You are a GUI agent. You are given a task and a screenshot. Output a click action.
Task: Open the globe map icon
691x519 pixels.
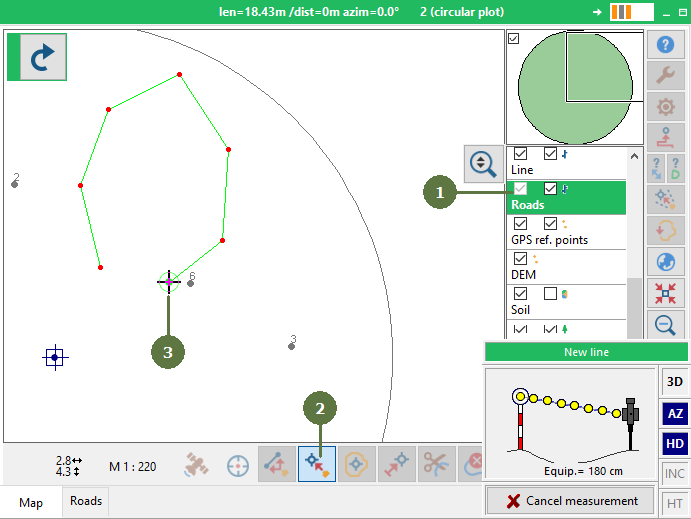[665, 262]
